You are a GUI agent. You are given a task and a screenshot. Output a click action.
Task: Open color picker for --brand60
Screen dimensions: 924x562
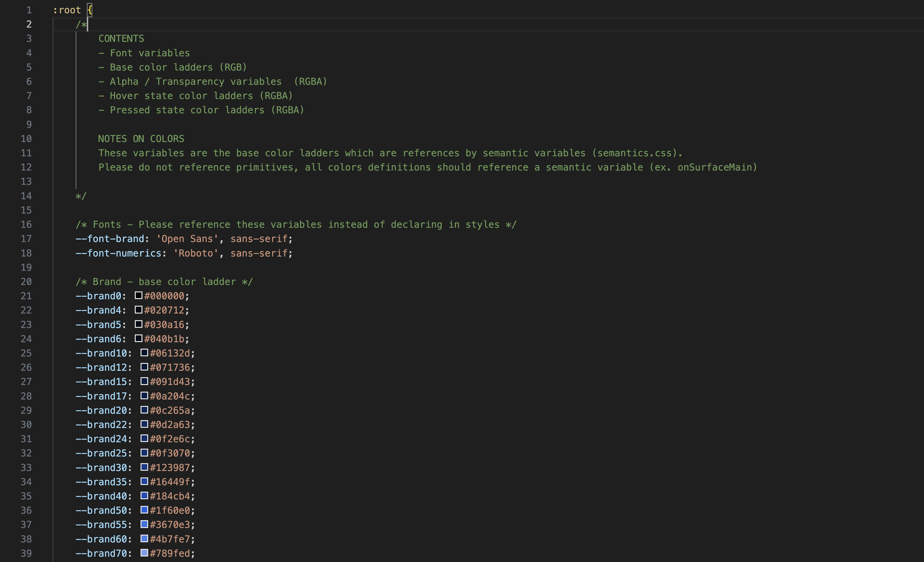click(x=144, y=538)
